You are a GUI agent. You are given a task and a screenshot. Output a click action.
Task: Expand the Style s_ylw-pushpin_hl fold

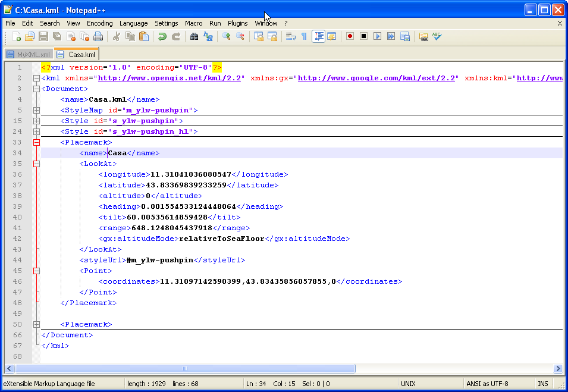click(36, 131)
